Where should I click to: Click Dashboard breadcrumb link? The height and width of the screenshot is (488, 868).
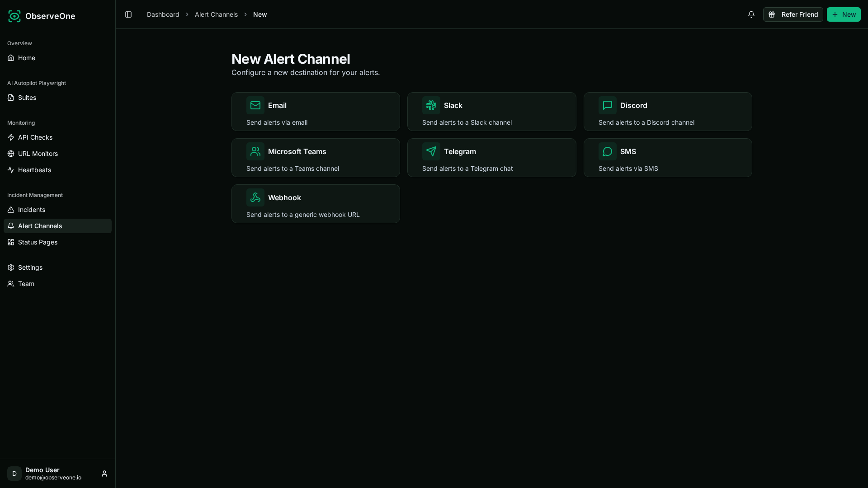click(163, 14)
